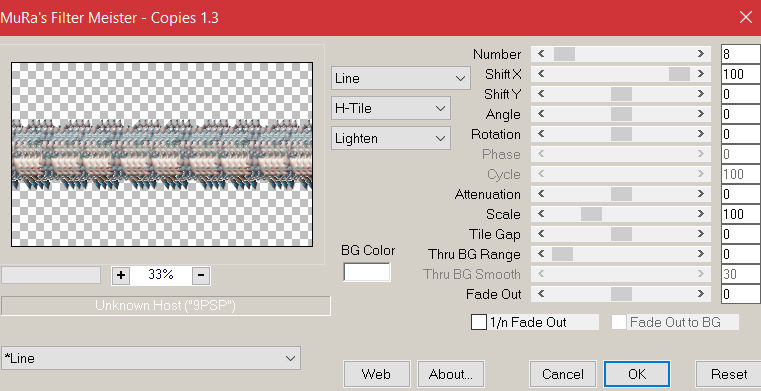Open the About dialog
The width and height of the screenshot is (761, 391).
451,374
